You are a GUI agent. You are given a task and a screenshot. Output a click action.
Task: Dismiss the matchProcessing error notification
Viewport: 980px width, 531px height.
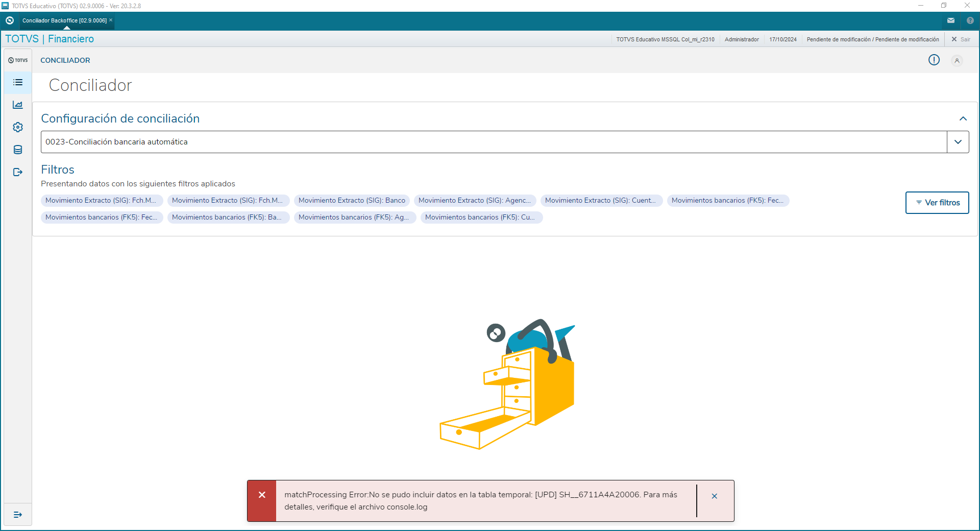[715, 496]
